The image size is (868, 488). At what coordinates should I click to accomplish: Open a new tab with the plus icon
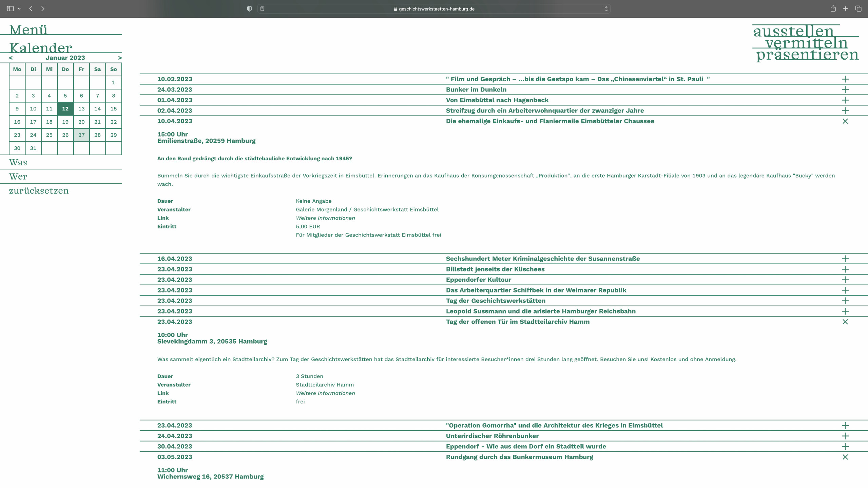pos(845,9)
